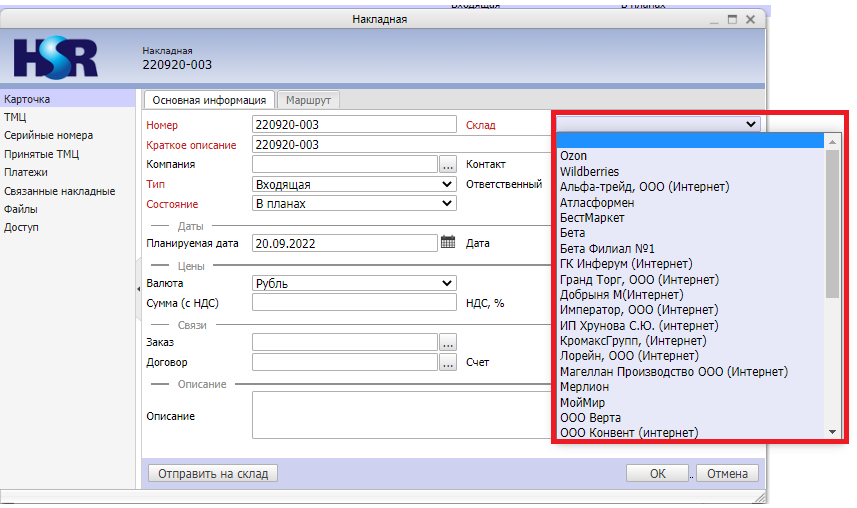Select БестМаркет in the list
Image resolution: width=857 pixels, height=508 pixels.
[690, 218]
